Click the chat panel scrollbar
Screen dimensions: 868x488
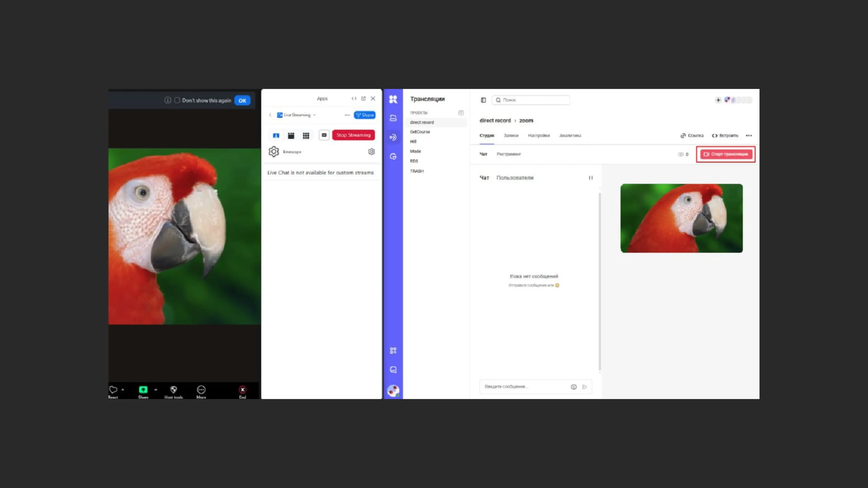coord(599,281)
